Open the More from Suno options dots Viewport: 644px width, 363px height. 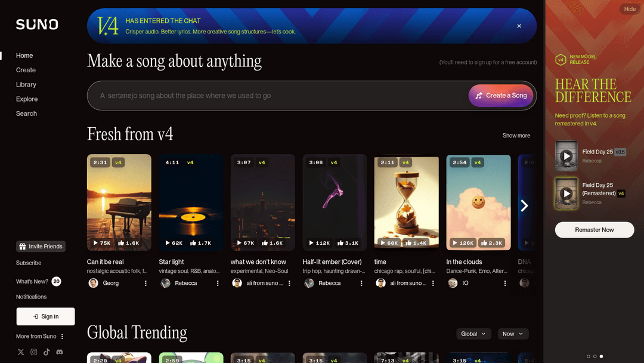tap(62, 336)
